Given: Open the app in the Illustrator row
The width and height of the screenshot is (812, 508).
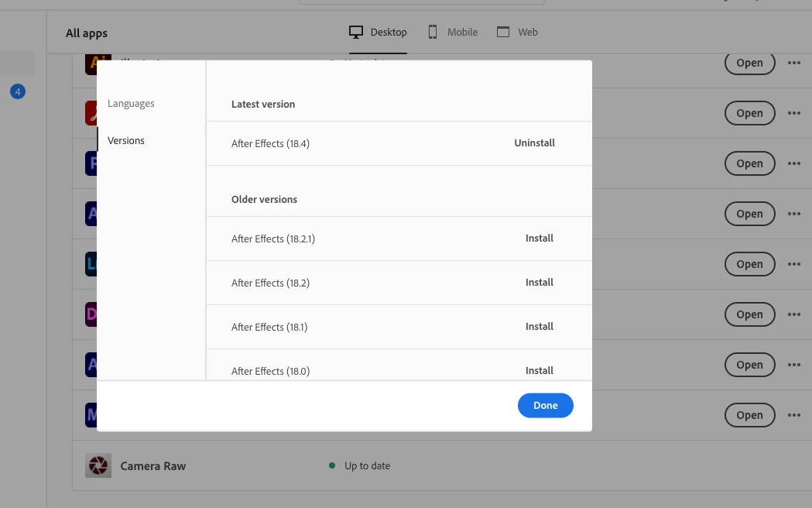Looking at the screenshot, I should (x=749, y=63).
